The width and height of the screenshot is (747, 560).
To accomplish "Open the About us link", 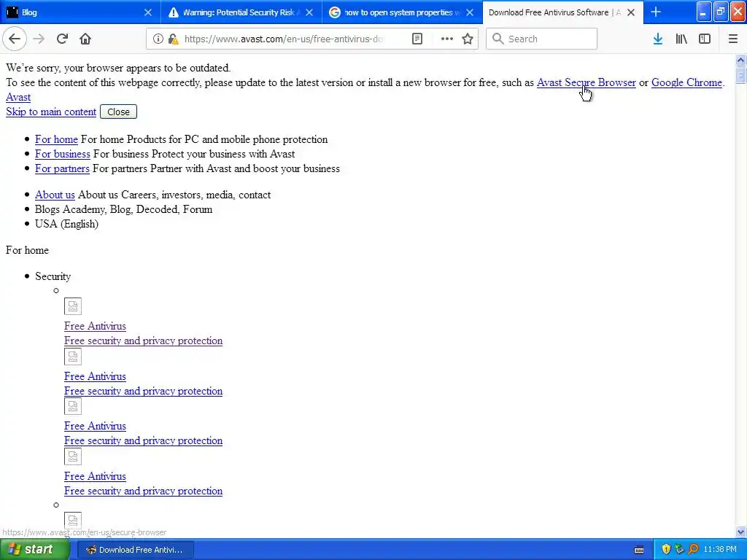I will coord(55,195).
